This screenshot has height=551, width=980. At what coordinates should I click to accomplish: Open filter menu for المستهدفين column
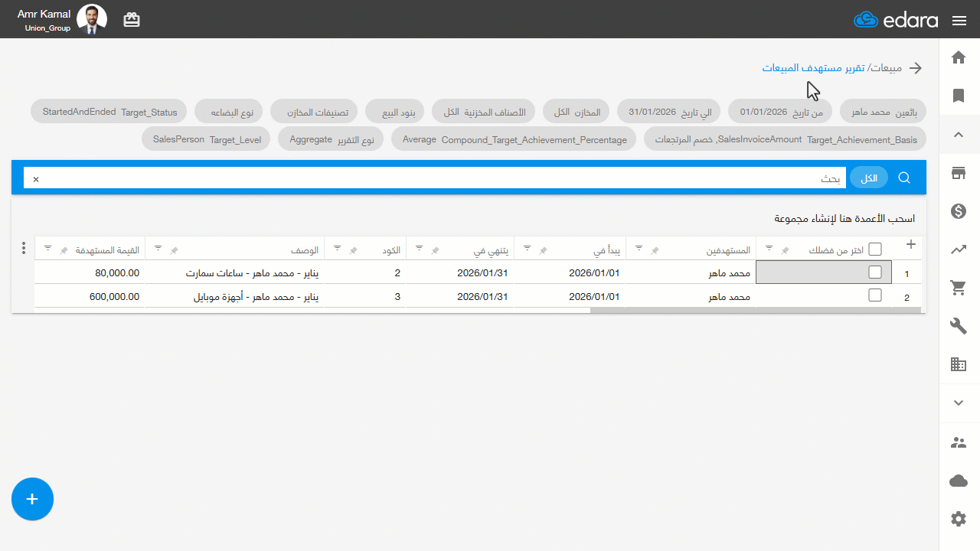[639, 248]
